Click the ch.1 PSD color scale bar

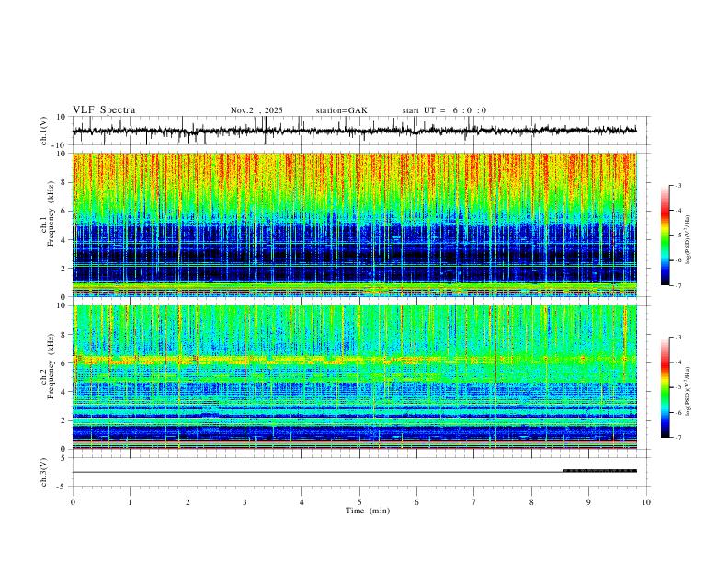665,236
